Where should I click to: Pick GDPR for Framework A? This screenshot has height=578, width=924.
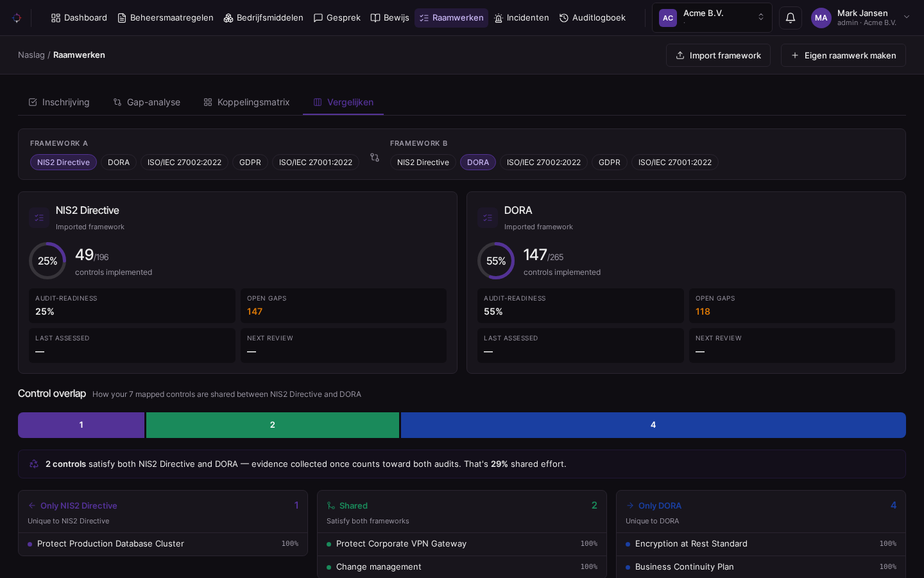click(x=250, y=162)
